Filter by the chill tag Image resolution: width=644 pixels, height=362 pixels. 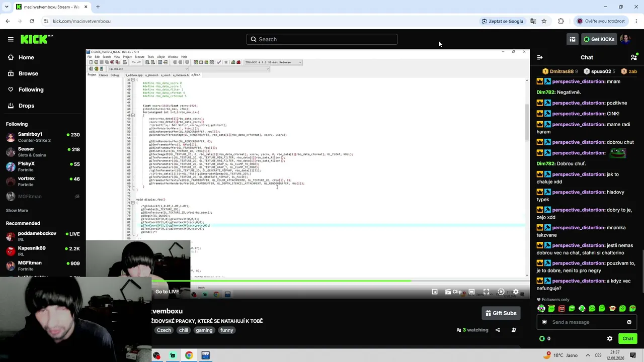[184, 330]
